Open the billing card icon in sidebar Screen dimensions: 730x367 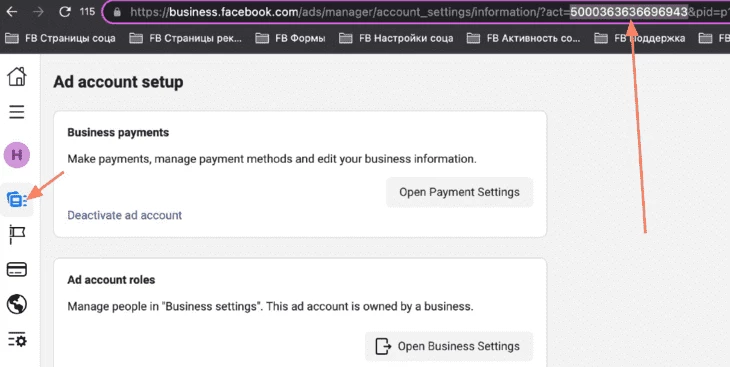tap(17, 269)
